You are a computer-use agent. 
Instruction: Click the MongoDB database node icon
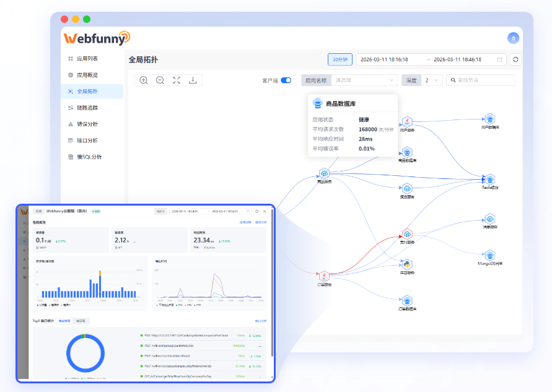pos(489,255)
